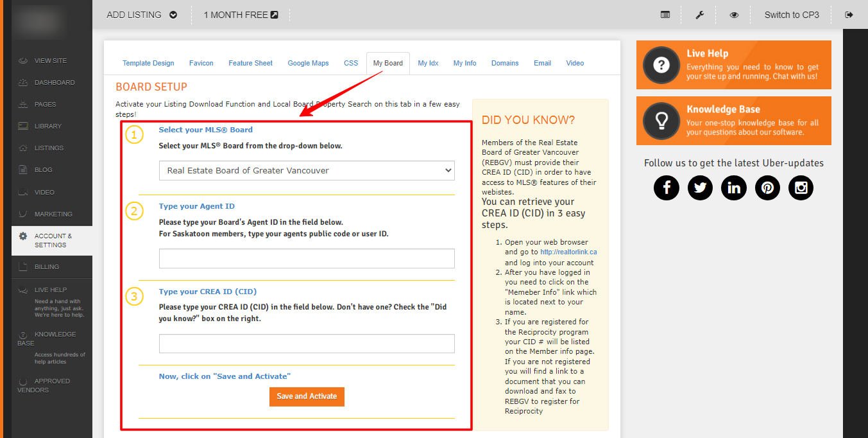Select the Google Maps tab

click(308, 63)
